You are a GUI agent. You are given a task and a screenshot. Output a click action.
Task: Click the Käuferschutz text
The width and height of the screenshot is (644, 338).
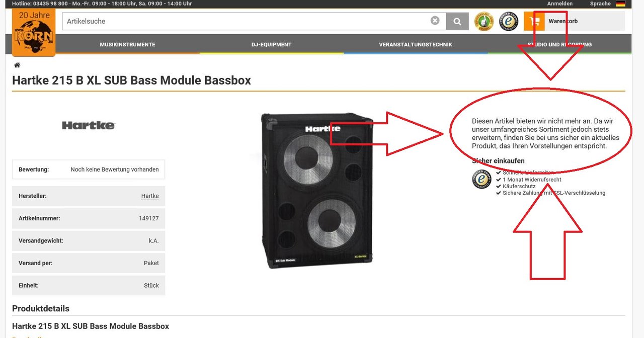(x=519, y=186)
